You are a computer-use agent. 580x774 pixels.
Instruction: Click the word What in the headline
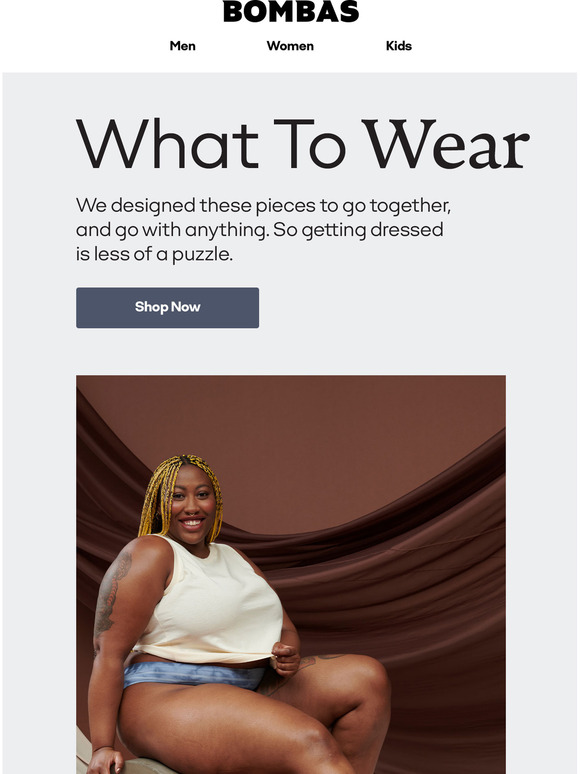pyautogui.click(x=167, y=144)
